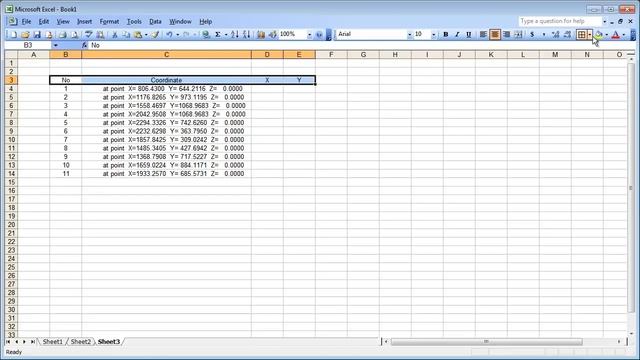
Task: Click the AutoSum sigma icon
Action: 218,35
